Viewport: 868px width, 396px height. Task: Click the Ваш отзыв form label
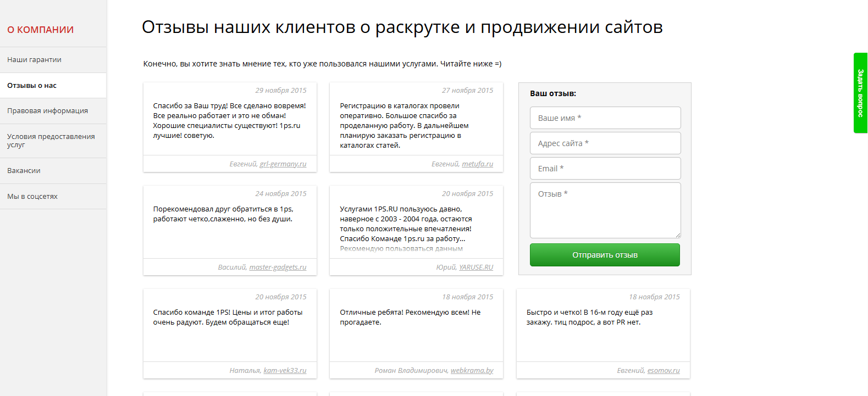[x=553, y=93]
